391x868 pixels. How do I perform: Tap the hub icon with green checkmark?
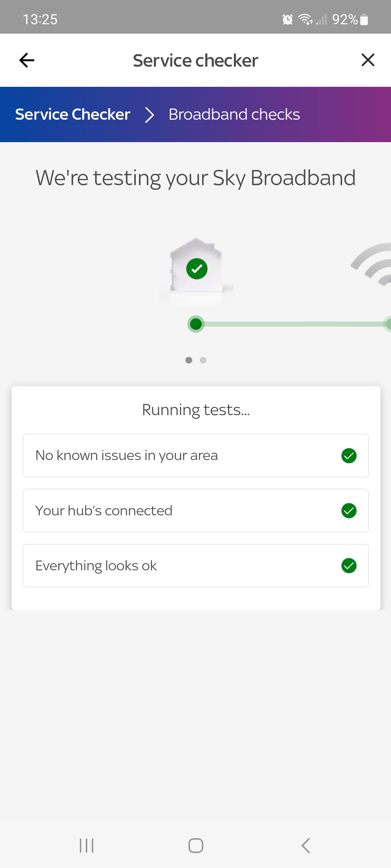pos(196,267)
